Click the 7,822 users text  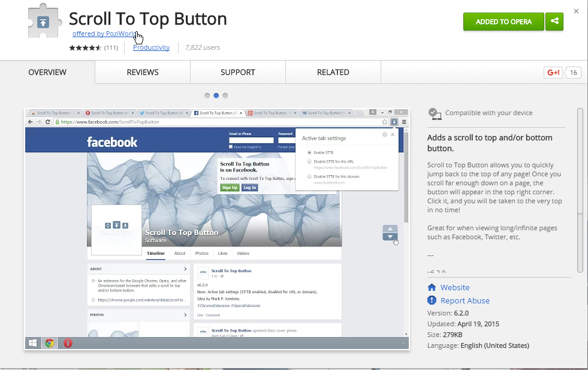[x=203, y=47]
